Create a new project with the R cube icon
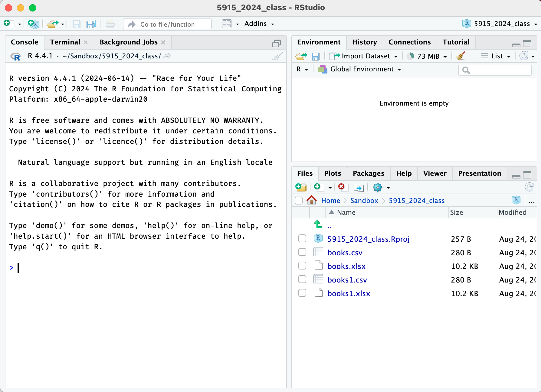541x392 pixels. pyautogui.click(x=34, y=24)
